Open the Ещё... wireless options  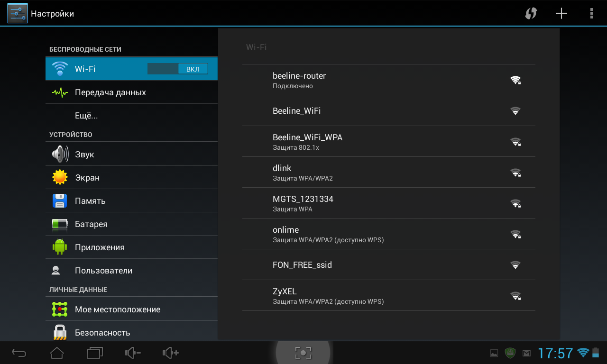tap(131, 116)
